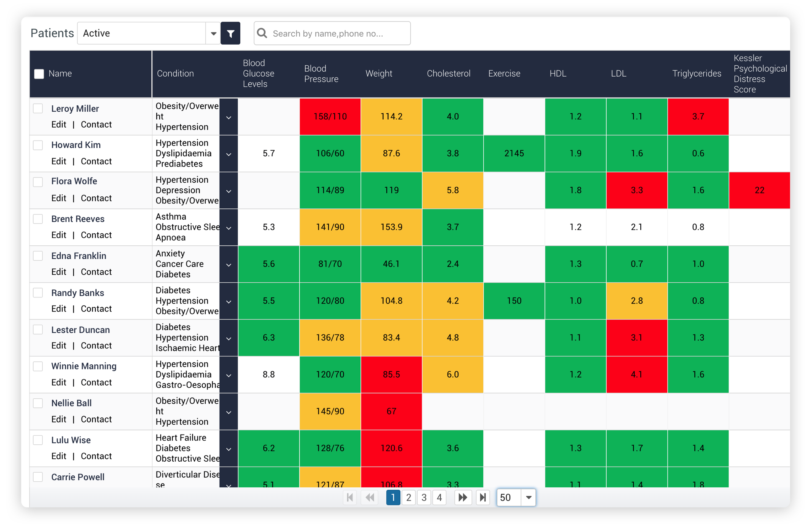
Task: Click Contact link for Randy Banks
Action: tap(96, 309)
